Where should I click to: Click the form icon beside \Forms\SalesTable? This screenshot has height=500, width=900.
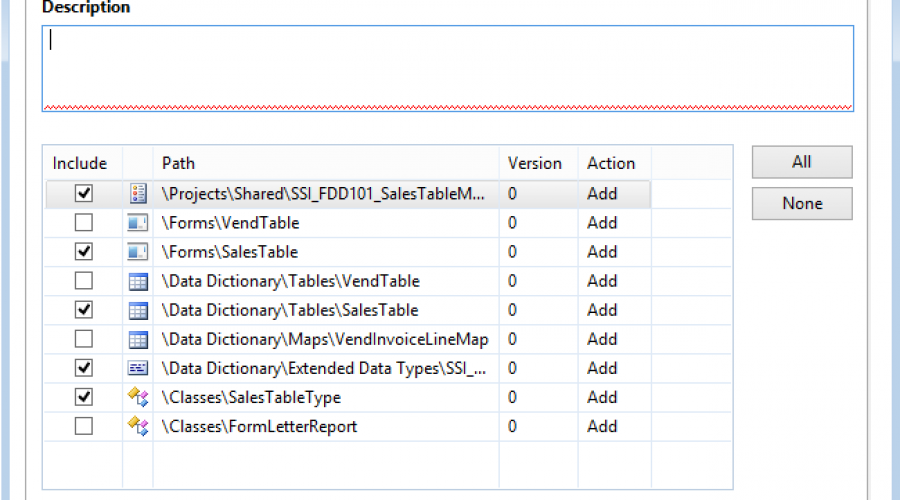coord(138,252)
